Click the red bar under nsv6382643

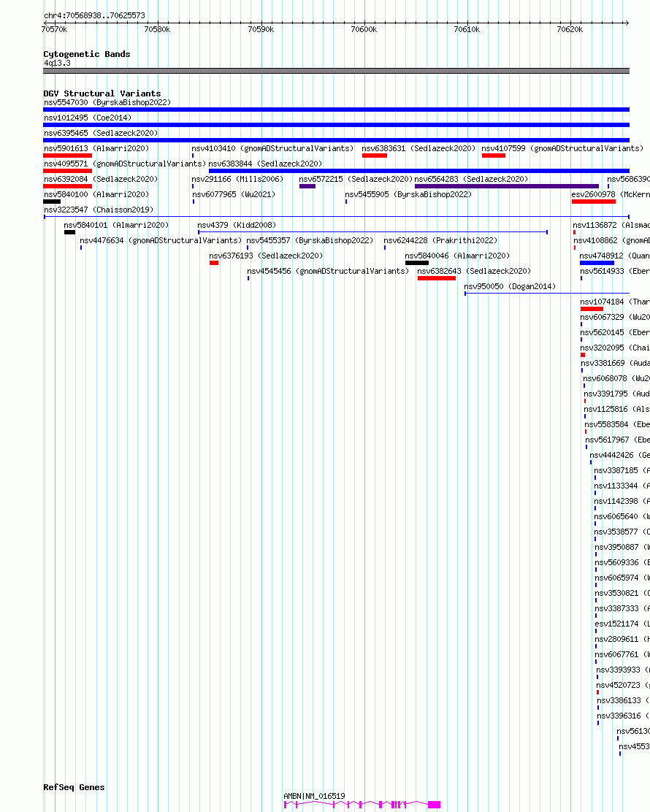437,278
